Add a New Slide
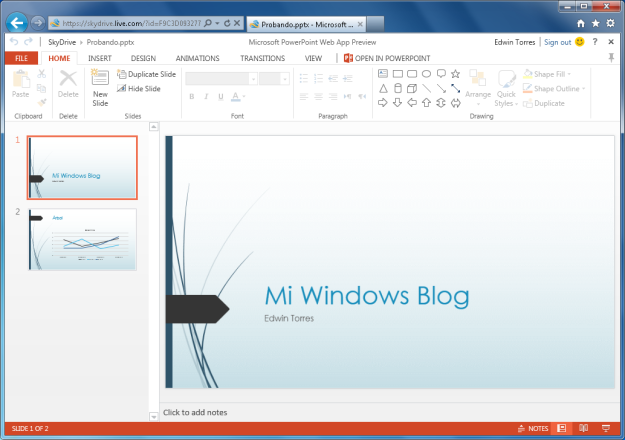The width and height of the screenshot is (625, 440). pyautogui.click(x=100, y=88)
